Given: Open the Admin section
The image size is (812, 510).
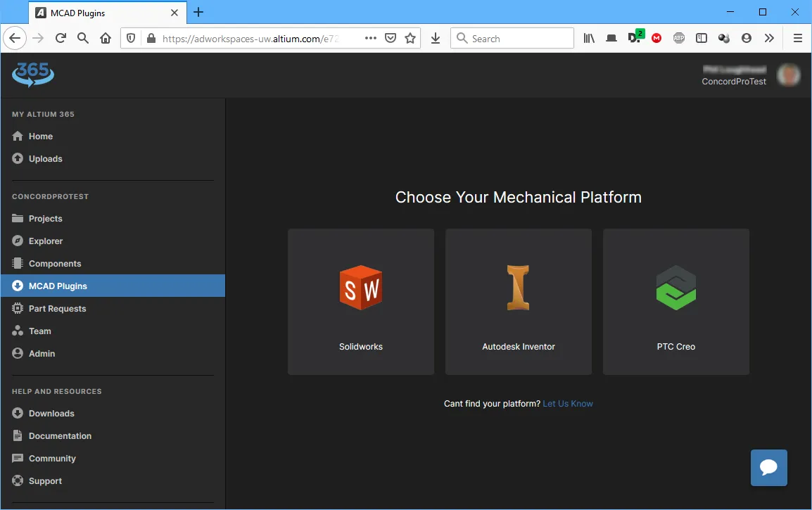Looking at the screenshot, I should pyautogui.click(x=42, y=354).
